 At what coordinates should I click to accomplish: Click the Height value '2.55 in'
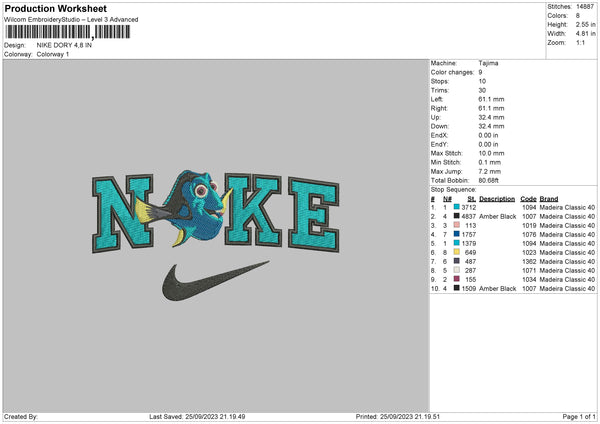coord(585,24)
